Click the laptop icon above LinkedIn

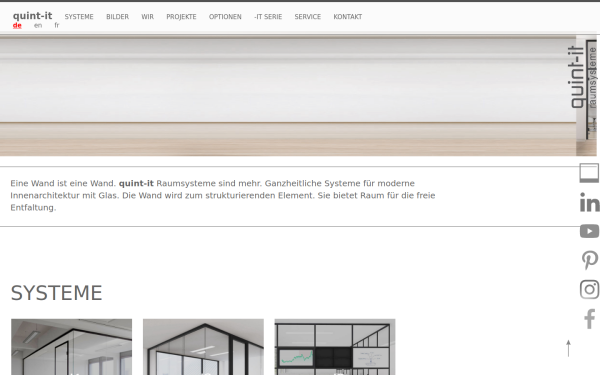pos(589,173)
